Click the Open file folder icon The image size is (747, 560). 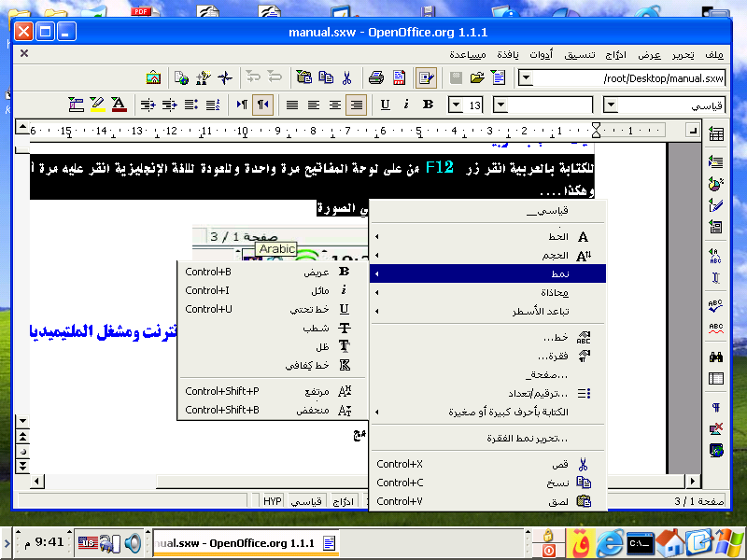tap(477, 77)
